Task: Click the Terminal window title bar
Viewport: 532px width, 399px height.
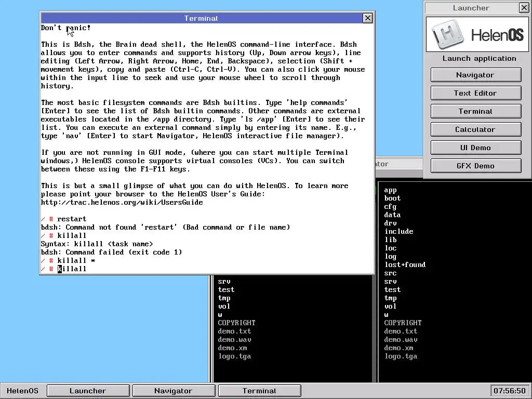Action: click(202, 18)
